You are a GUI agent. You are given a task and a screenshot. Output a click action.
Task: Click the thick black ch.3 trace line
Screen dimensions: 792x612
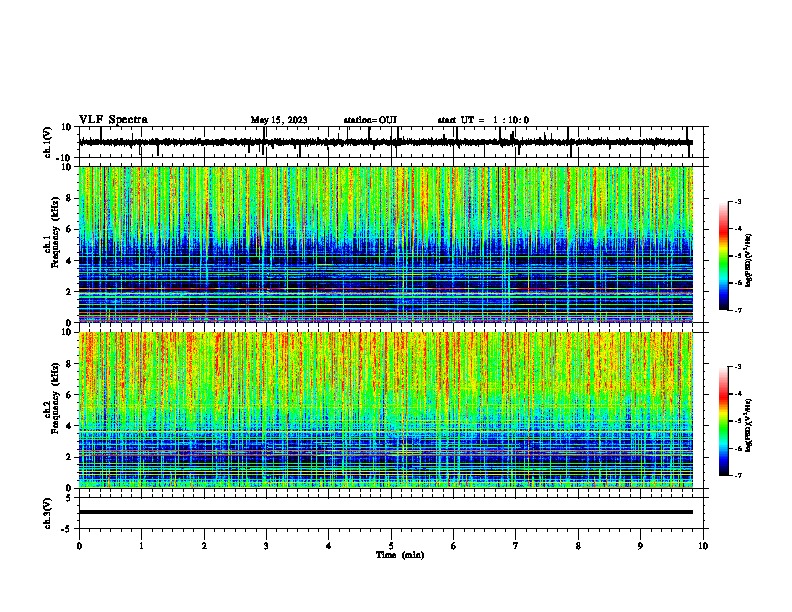tap(386, 512)
